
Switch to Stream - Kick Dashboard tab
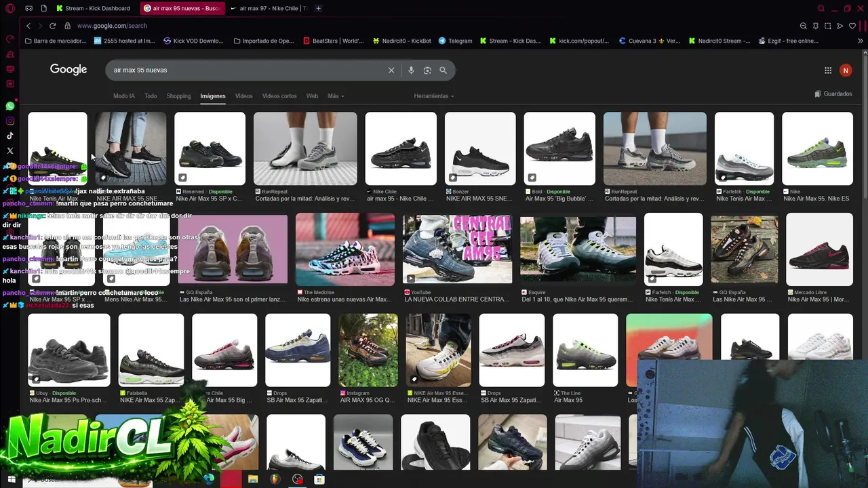coord(94,8)
